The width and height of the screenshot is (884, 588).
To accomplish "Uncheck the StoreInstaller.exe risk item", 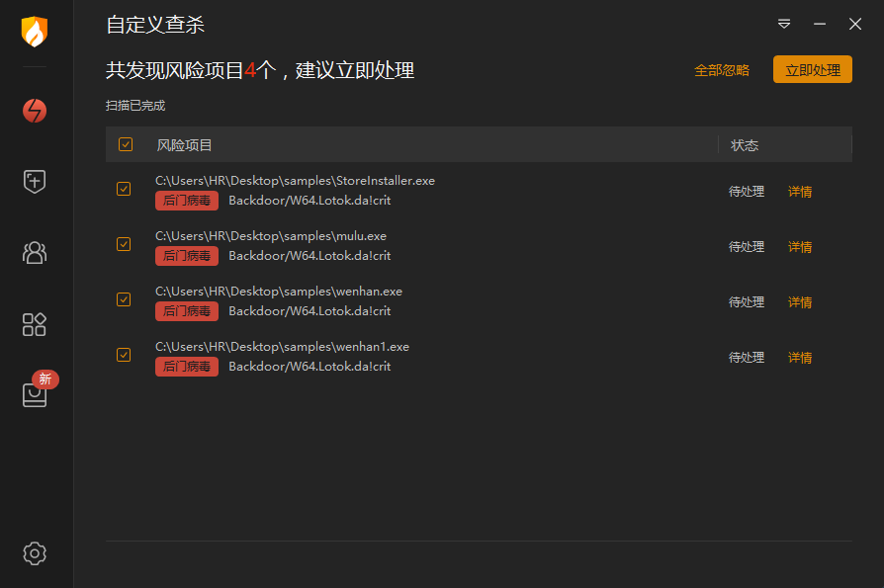I will click(x=124, y=189).
